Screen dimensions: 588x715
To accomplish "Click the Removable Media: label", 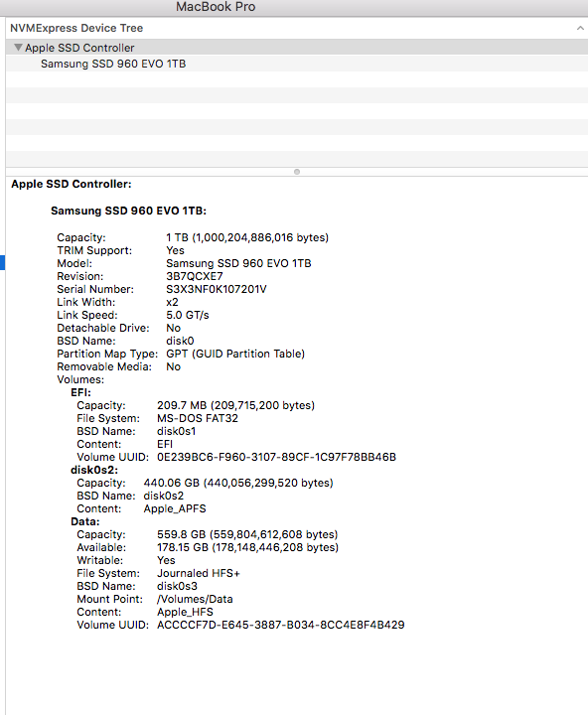I will click(104, 366).
